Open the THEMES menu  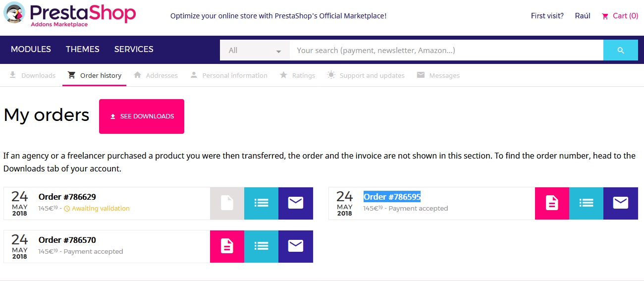(83, 49)
